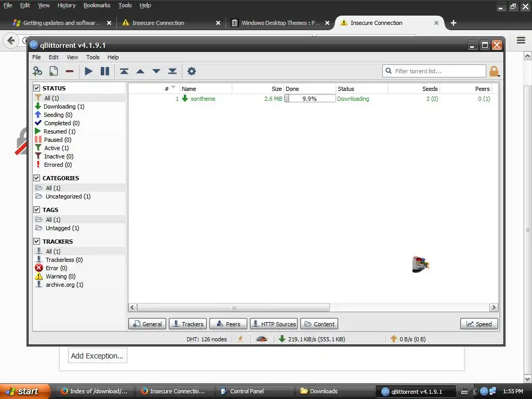532x399 pixels.
Task: Open Control Panel from taskbar
Action: click(256, 391)
